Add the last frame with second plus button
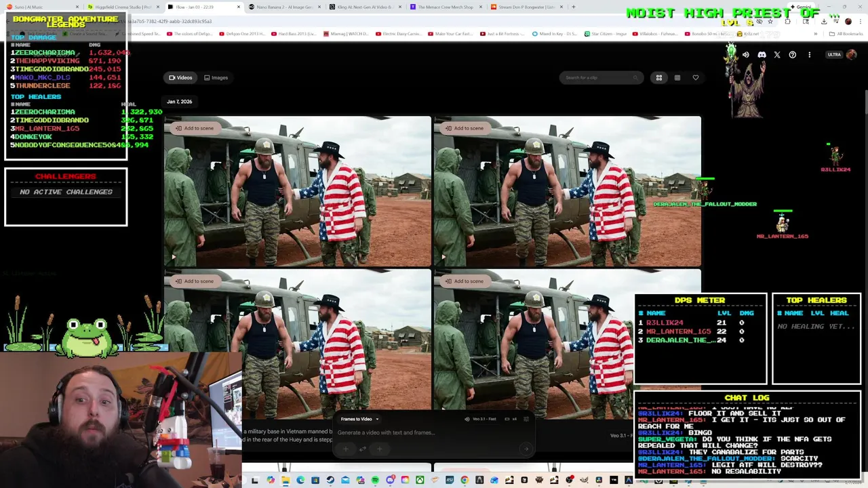Viewport: 868px width, 488px height. pyautogui.click(x=380, y=449)
